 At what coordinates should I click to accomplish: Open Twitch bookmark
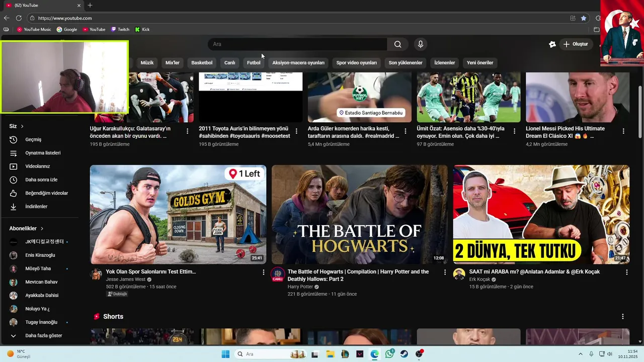coord(120,30)
